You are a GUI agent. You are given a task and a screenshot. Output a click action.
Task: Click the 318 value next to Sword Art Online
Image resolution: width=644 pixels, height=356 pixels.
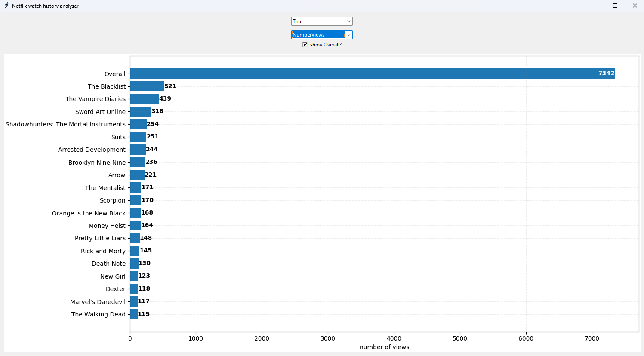click(157, 111)
